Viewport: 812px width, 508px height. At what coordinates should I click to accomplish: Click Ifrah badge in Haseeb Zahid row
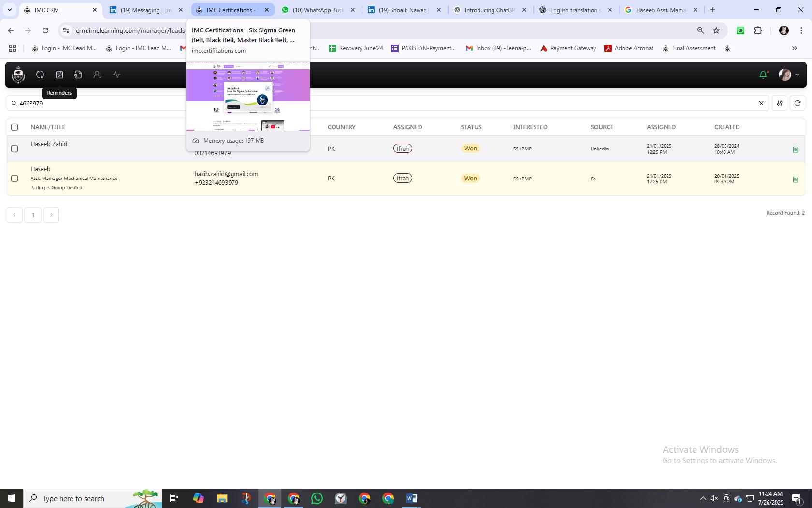coord(403,149)
